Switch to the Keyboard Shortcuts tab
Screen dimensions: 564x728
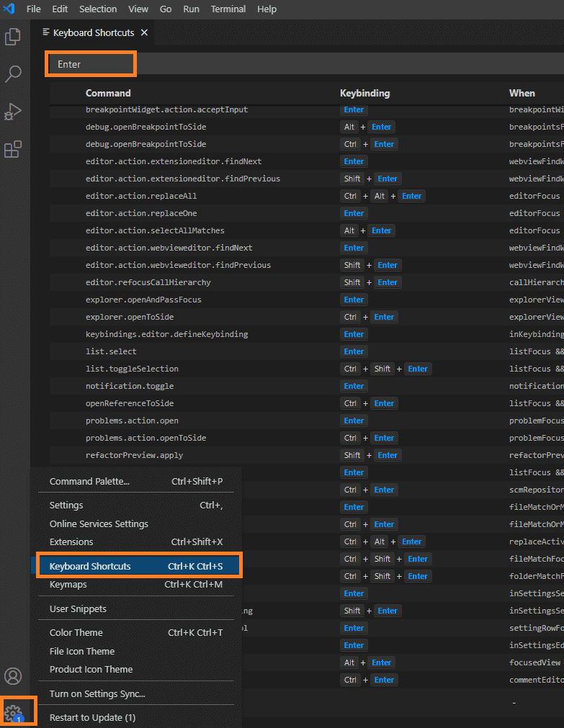click(x=93, y=33)
